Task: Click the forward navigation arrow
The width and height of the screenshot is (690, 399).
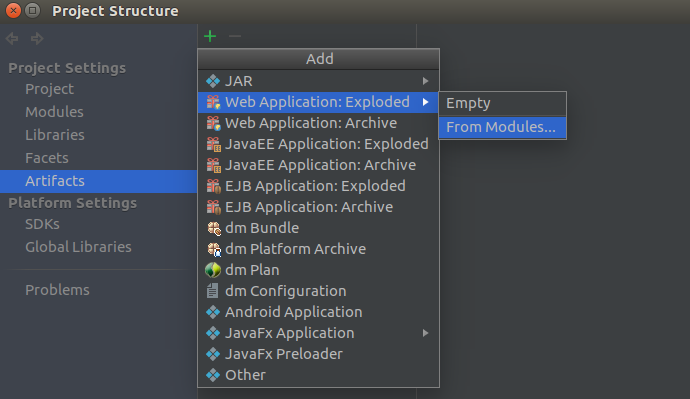Action: pyautogui.click(x=37, y=39)
